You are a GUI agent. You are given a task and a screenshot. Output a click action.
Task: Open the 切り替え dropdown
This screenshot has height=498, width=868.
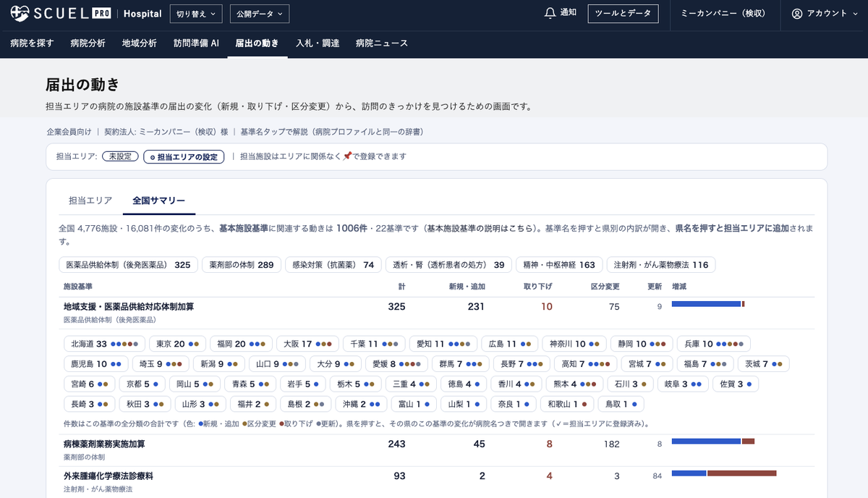pyautogui.click(x=197, y=14)
